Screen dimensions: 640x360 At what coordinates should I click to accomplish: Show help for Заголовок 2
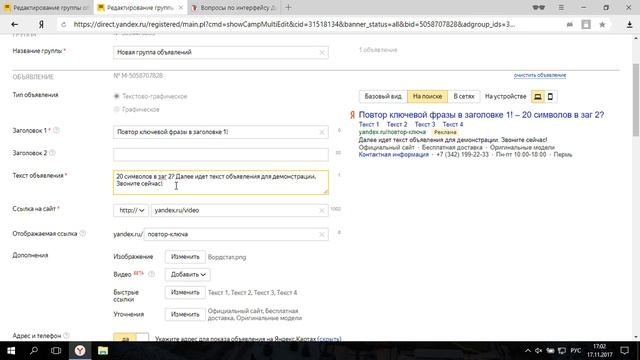52,153
